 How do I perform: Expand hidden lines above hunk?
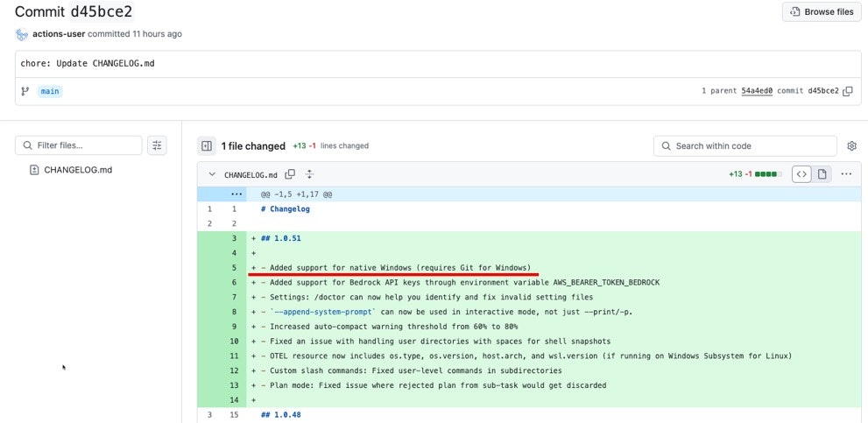coord(237,194)
